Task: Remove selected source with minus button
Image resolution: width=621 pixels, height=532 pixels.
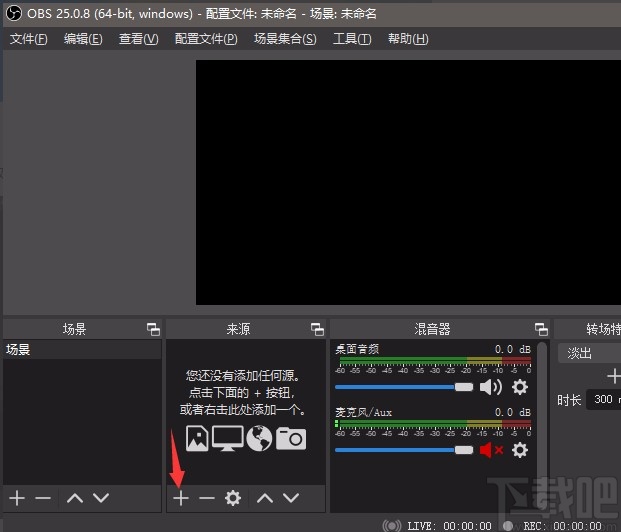Action: point(207,498)
